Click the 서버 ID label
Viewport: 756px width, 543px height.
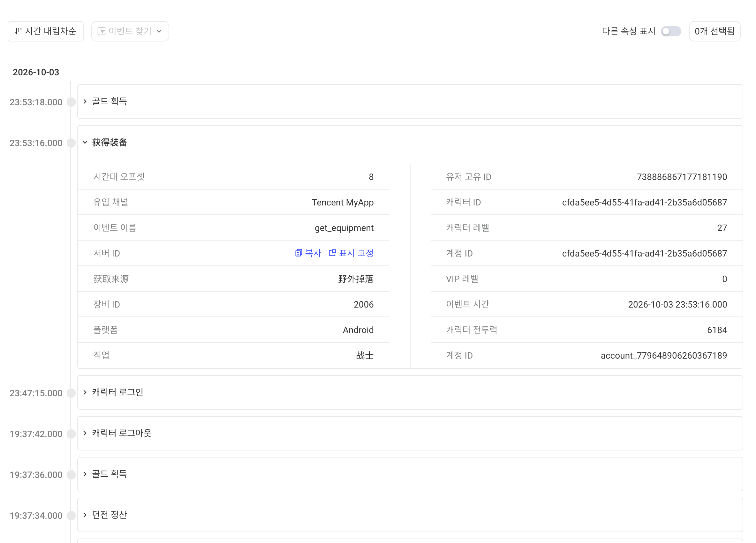click(107, 254)
